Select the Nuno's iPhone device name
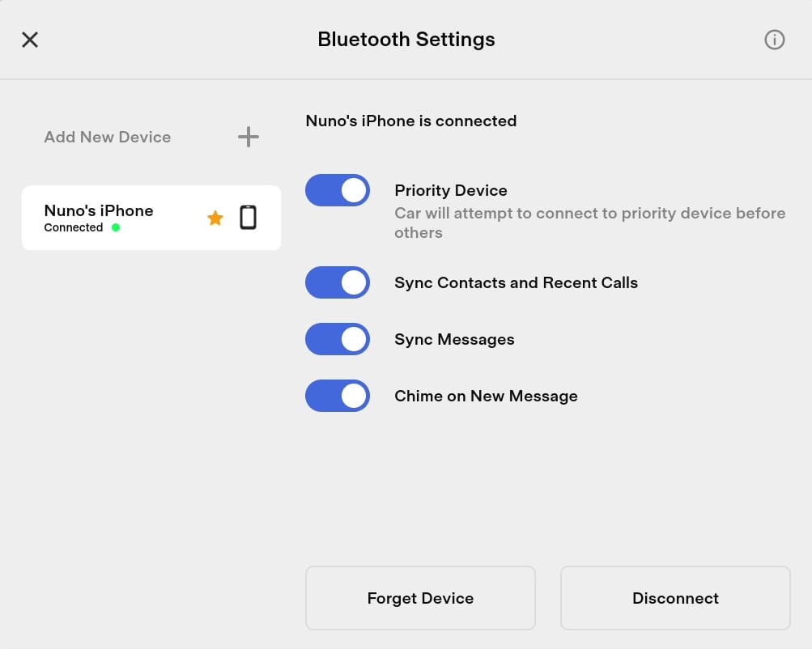Viewport: 812px width, 649px height. click(x=99, y=210)
